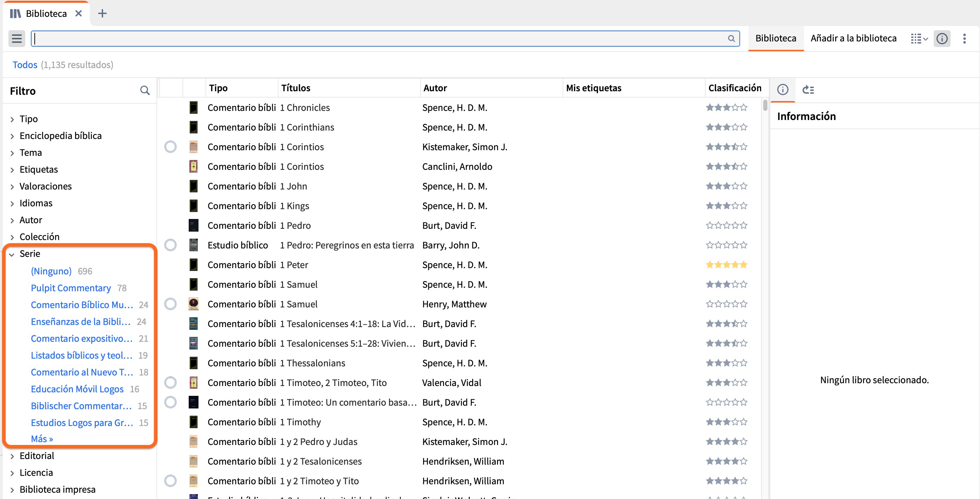Toggle circle for 1 y 2 Timoteo y Tito

(x=170, y=481)
